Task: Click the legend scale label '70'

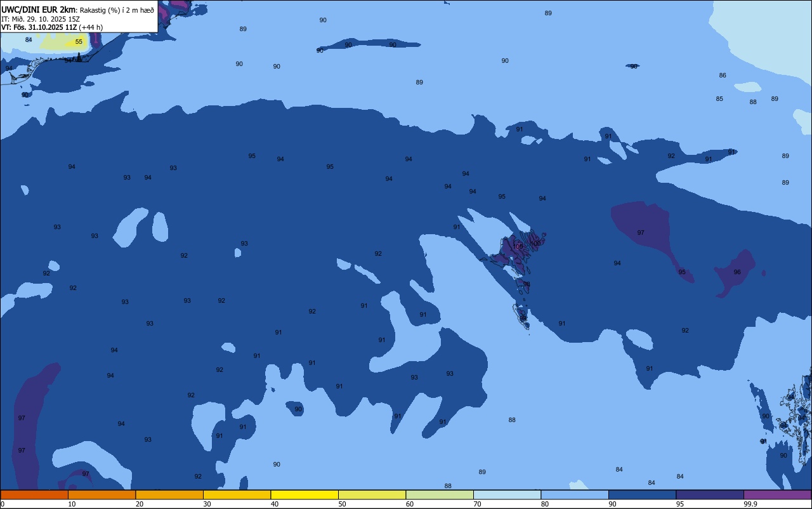Action: (x=477, y=504)
